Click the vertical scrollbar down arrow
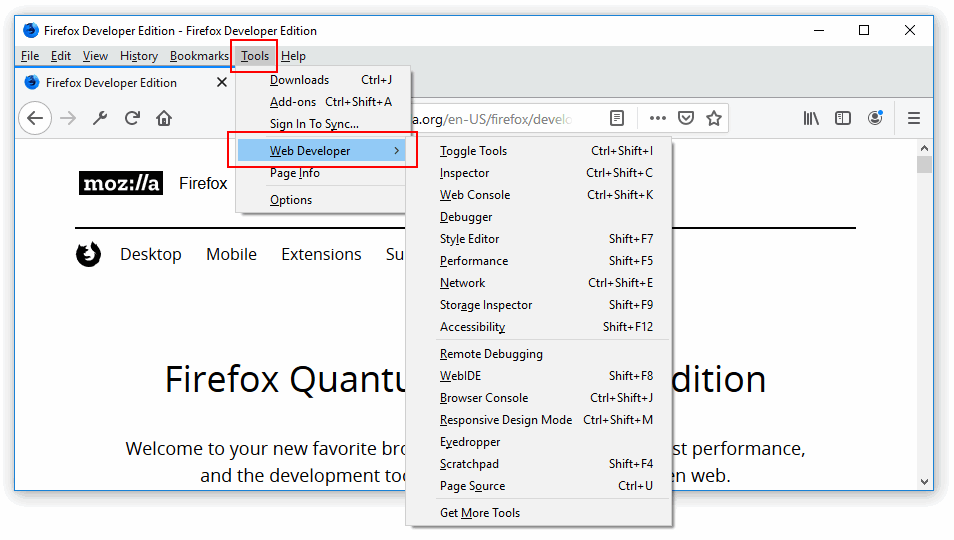Image resolution: width=954 pixels, height=540 pixels. (x=924, y=481)
